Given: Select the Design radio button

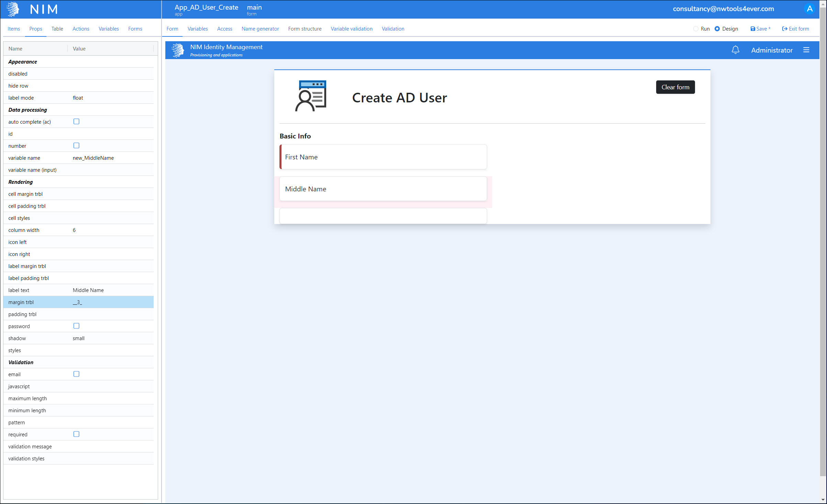Looking at the screenshot, I should 717,29.
